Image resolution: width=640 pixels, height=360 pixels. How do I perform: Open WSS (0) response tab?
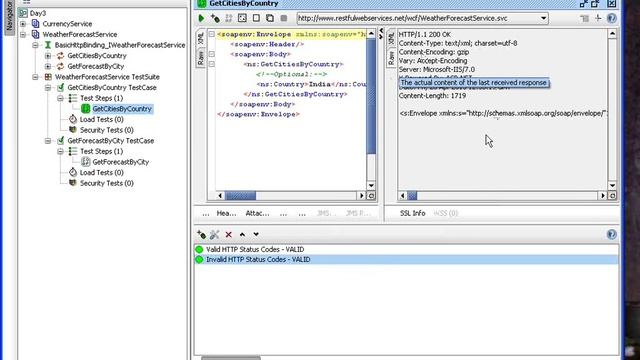pos(446,213)
